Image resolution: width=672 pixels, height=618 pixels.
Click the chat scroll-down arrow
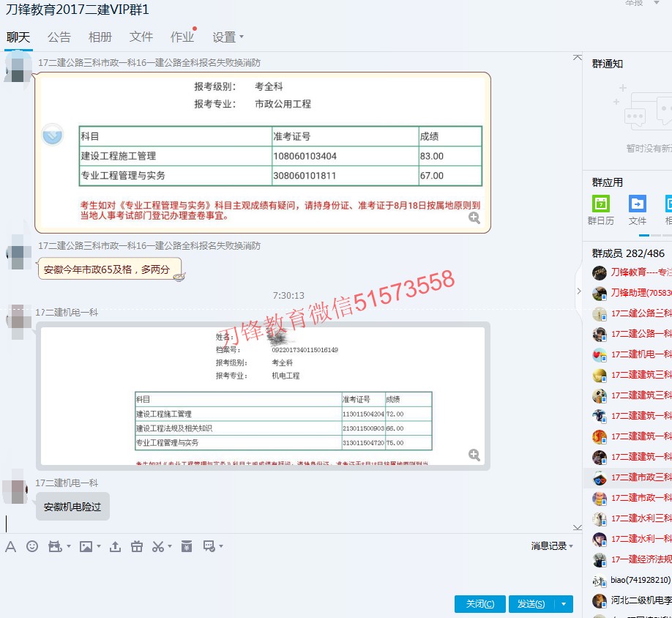pyautogui.click(x=578, y=528)
